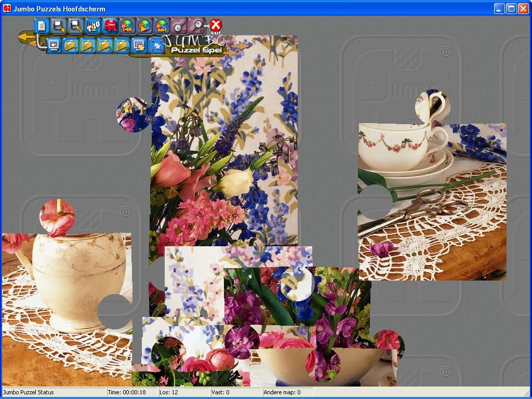Collapse toolbar using the left yellow arrow

24,37
